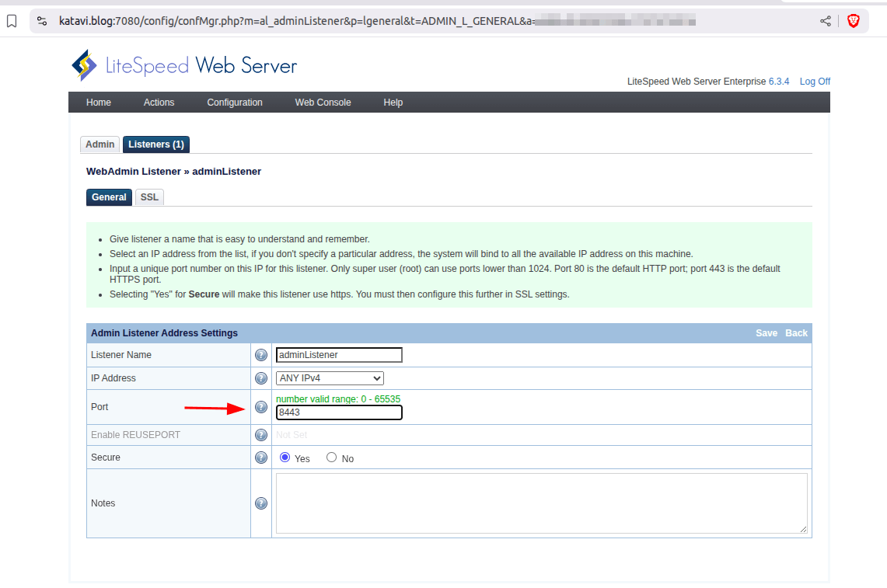This screenshot has width=887, height=588.
Task: Show help for the Secure option
Action: pyautogui.click(x=260, y=458)
